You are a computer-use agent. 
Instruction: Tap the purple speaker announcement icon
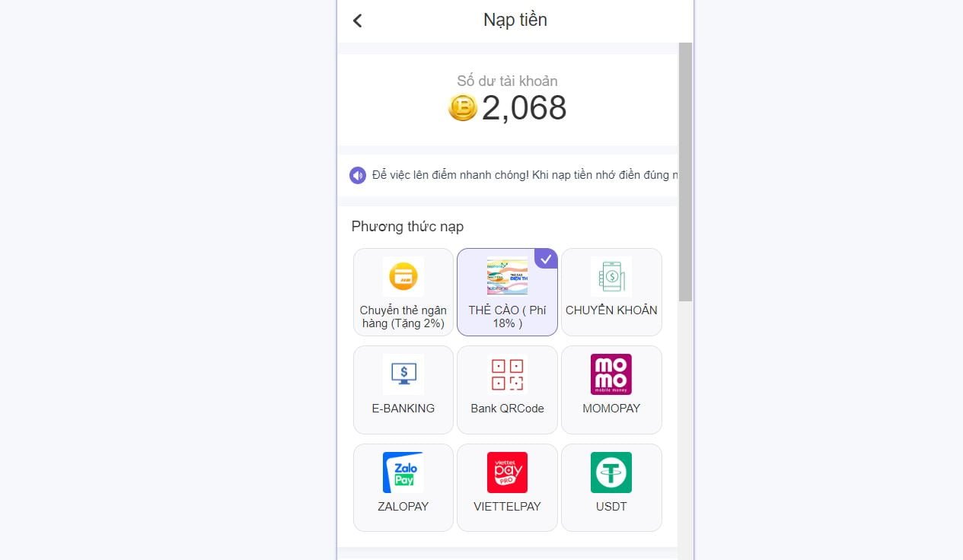tap(358, 176)
